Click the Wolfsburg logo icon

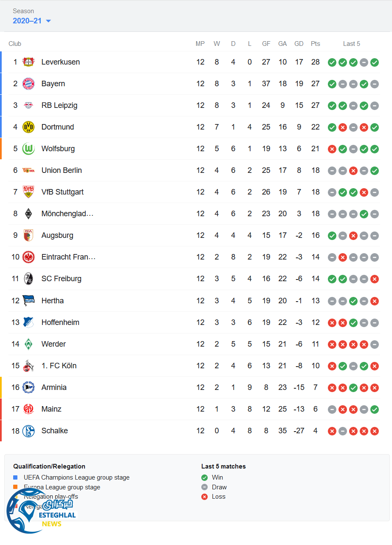(x=28, y=149)
